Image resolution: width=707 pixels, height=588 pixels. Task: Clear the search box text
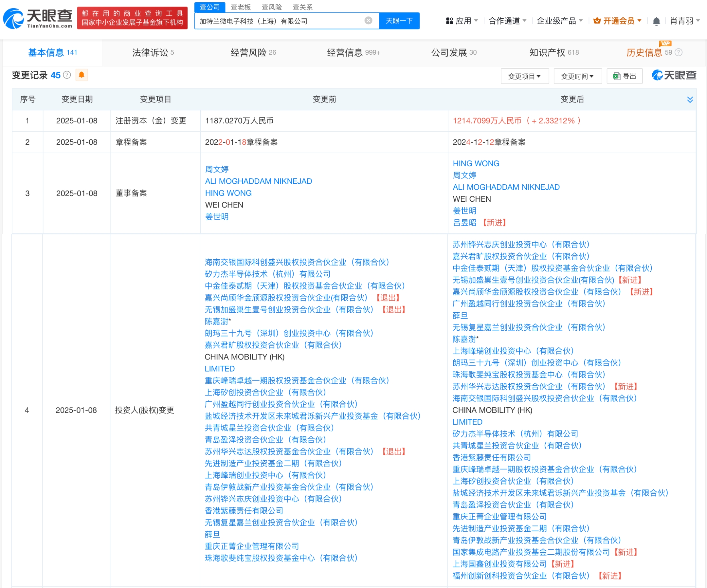pyautogui.click(x=368, y=21)
